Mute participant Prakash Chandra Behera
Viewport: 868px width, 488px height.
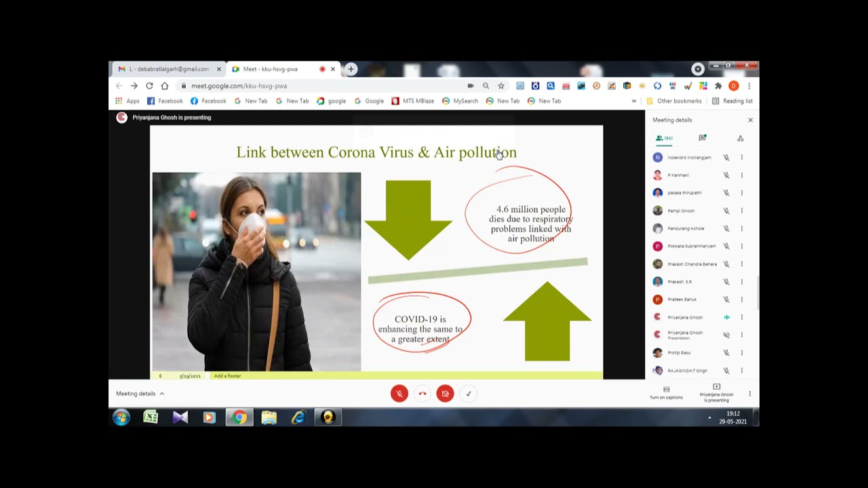[x=726, y=264]
